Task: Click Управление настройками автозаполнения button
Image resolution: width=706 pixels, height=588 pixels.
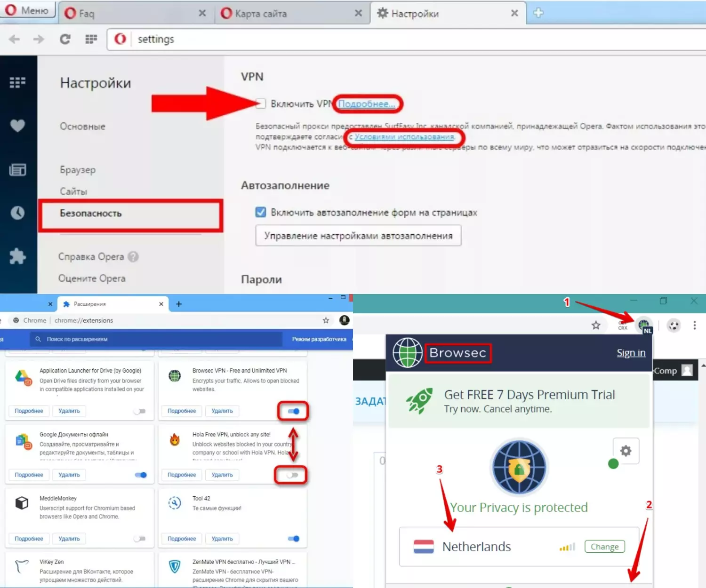Action: click(358, 236)
